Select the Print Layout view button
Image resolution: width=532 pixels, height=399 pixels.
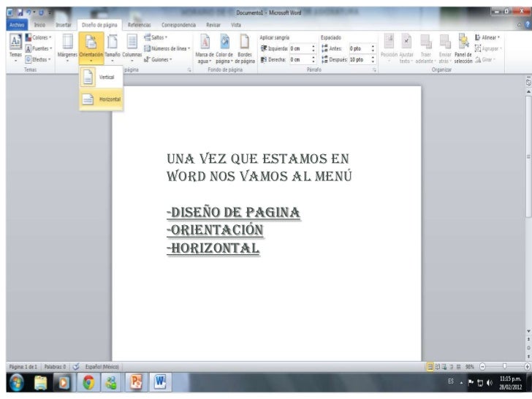pos(430,367)
